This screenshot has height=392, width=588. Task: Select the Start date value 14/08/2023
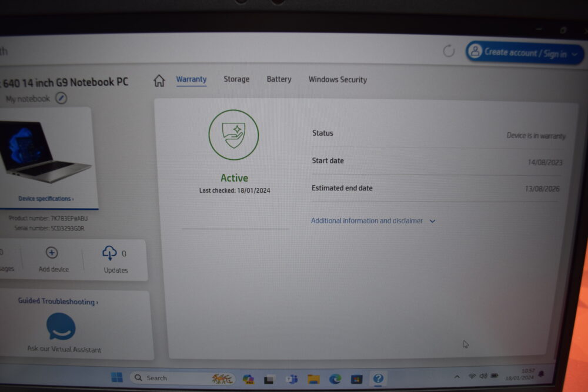(545, 162)
